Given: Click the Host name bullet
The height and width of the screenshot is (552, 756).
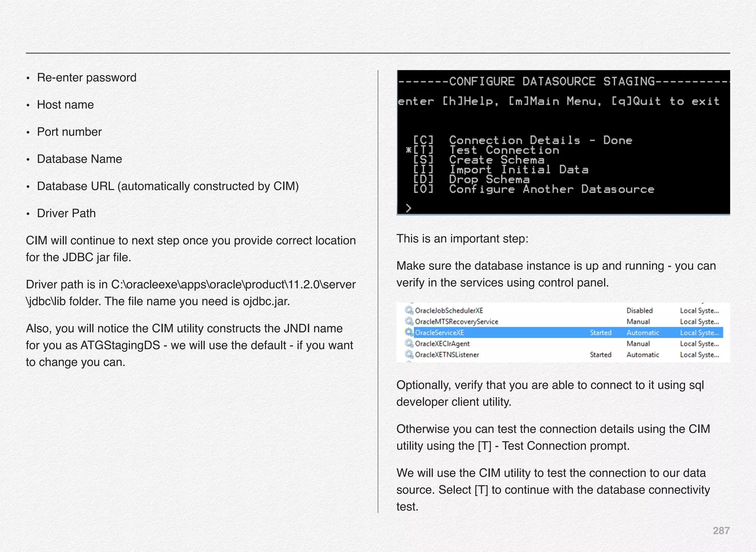Looking at the screenshot, I should 65,105.
